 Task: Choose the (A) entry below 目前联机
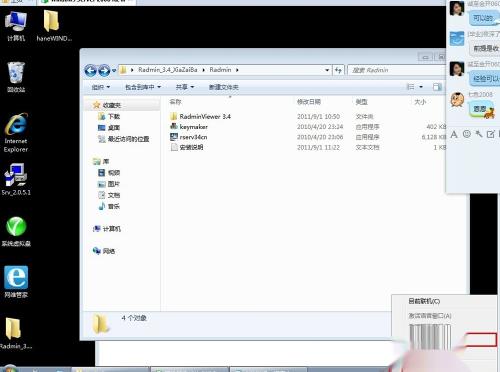(x=430, y=315)
